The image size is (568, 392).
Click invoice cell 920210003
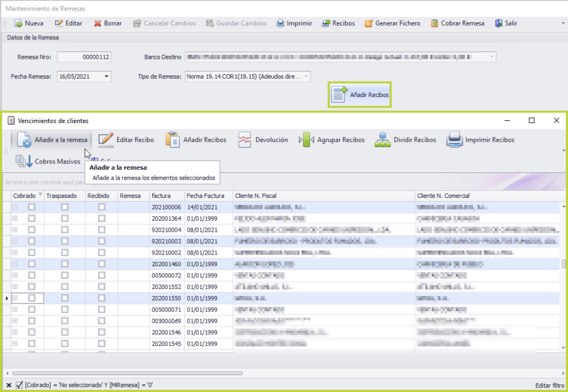pos(166,241)
